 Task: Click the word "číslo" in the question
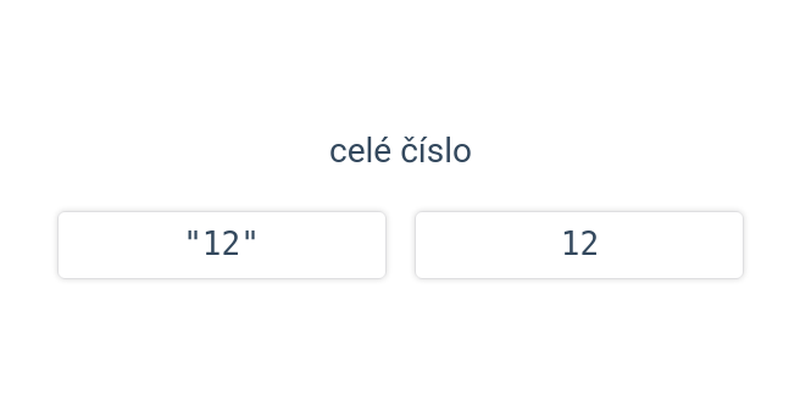point(436,151)
